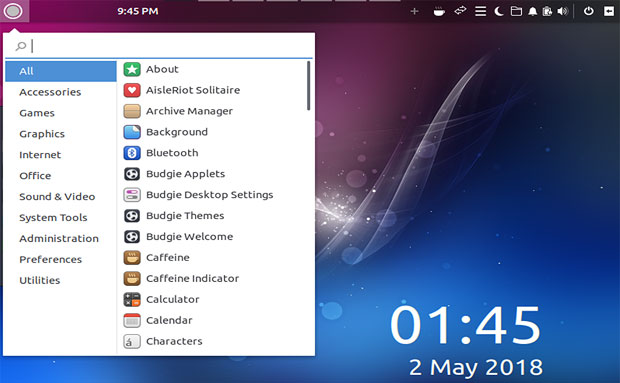
Task: Click the AisleRiot Solitaire heart icon
Action: click(x=132, y=90)
